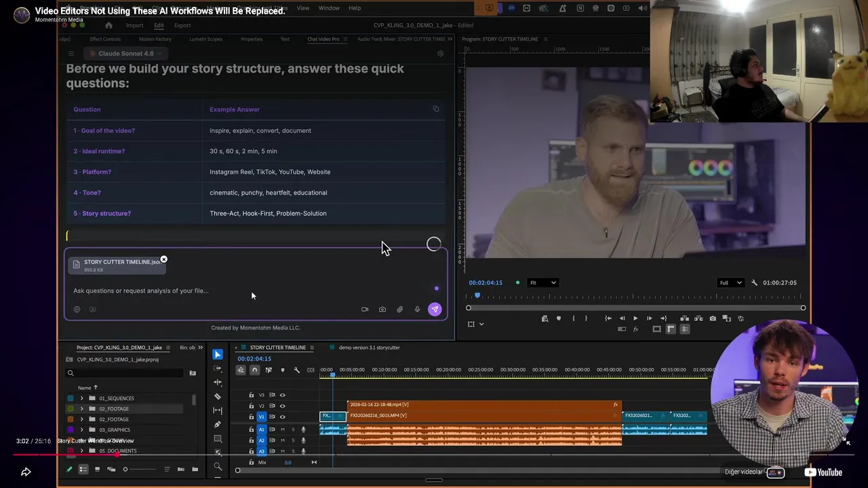
Task: Export frame with the camera button
Action: point(713,318)
